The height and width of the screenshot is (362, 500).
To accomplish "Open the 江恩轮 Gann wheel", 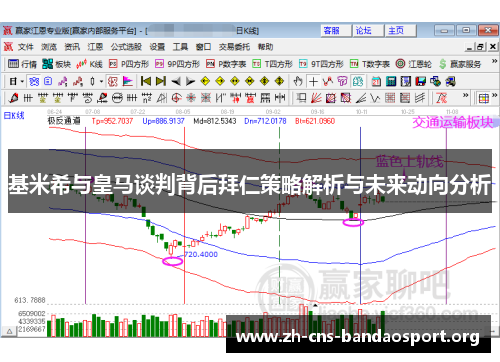I will (x=414, y=64).
